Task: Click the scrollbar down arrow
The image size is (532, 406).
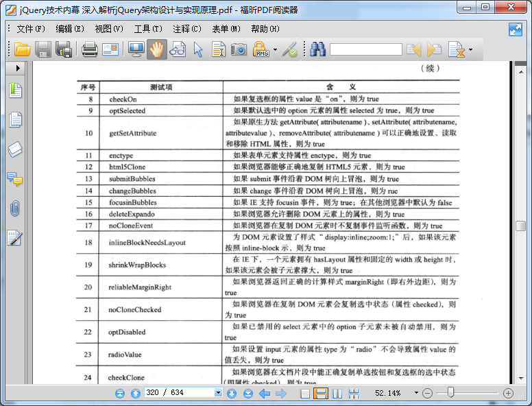Action: point(520,378)
